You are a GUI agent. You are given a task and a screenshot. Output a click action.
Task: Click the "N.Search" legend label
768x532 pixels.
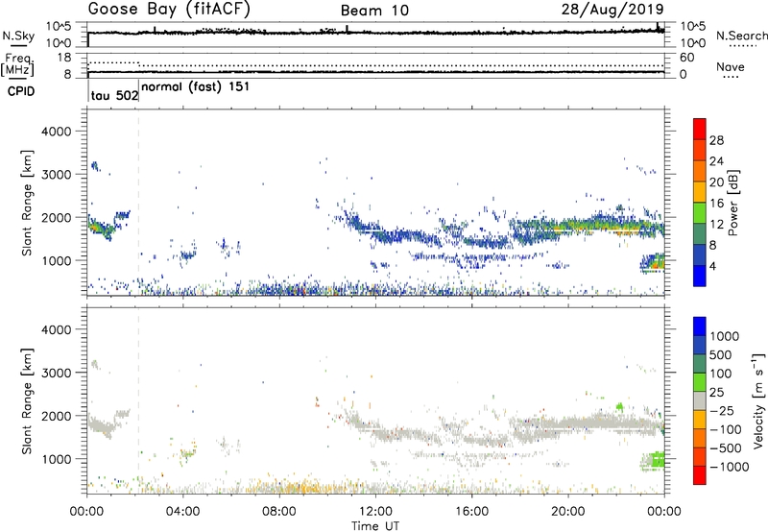[742, 36]
